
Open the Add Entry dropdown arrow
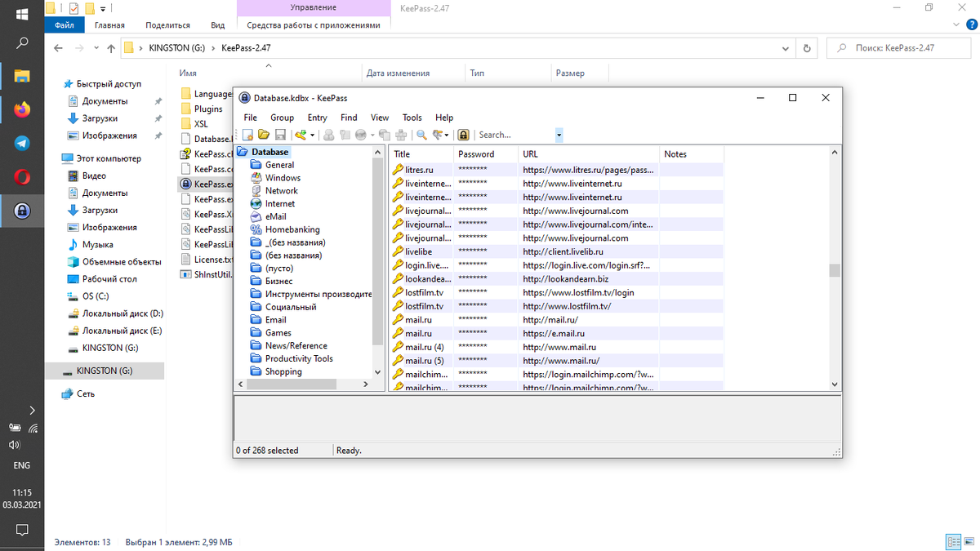[312, 136]
